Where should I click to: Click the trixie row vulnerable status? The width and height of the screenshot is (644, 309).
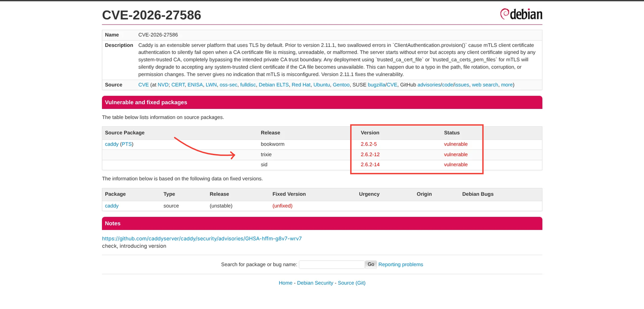click(455, 154)
